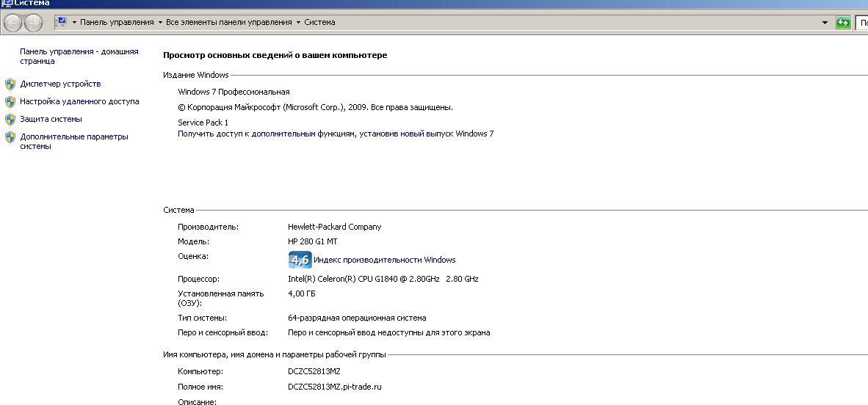The image size is (868, 405).
Task: Click the 4,6 performance score badge
Action: pos(300,260)
